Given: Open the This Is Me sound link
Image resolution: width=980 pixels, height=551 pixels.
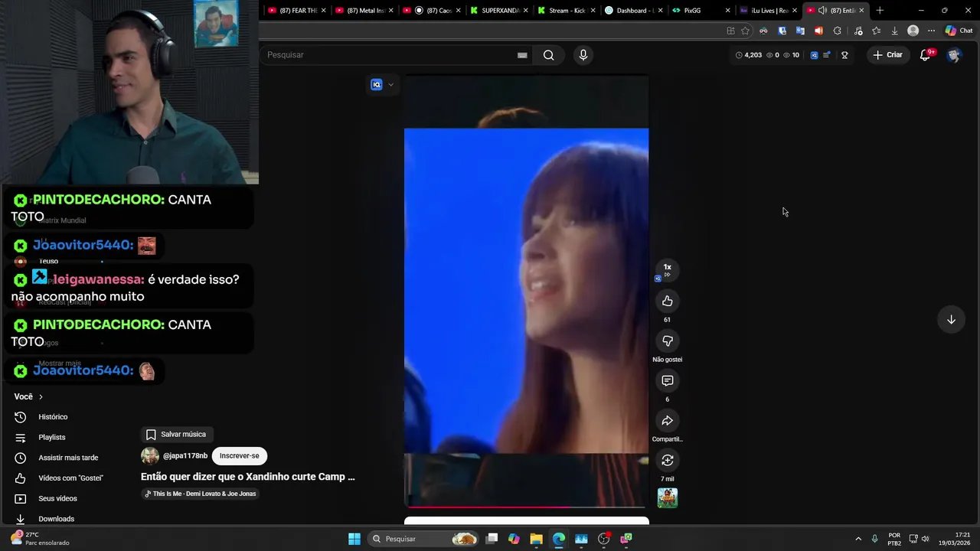Looking at the screenshot, I should 201,494.
